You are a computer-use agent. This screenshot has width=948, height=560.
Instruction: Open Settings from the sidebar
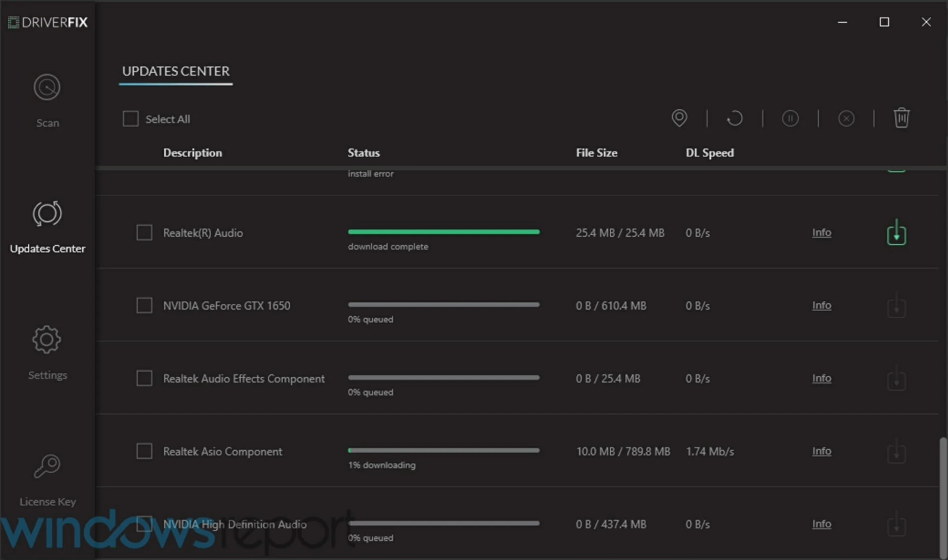47,352
